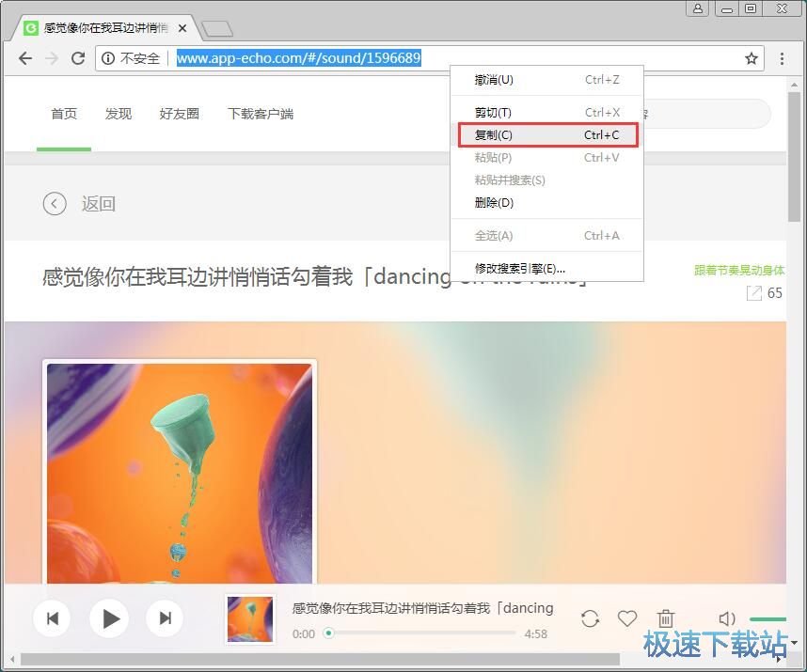Open the 下载客户端 link
This screenshot has height=672, width=807.
click(x=261, y=114)
